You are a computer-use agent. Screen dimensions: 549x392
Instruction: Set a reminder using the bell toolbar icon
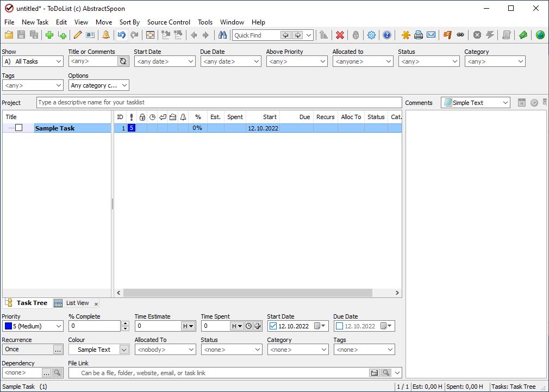click(x=106, y=35)
